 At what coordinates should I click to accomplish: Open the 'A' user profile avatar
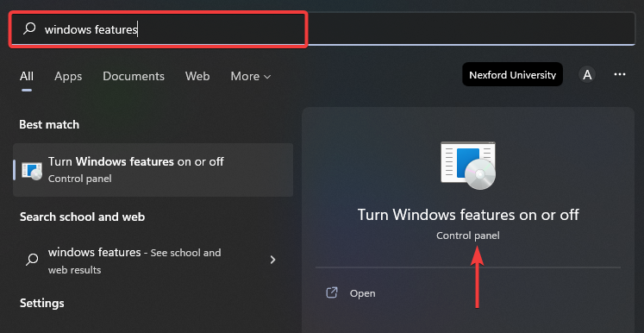[x=587, y=74]
